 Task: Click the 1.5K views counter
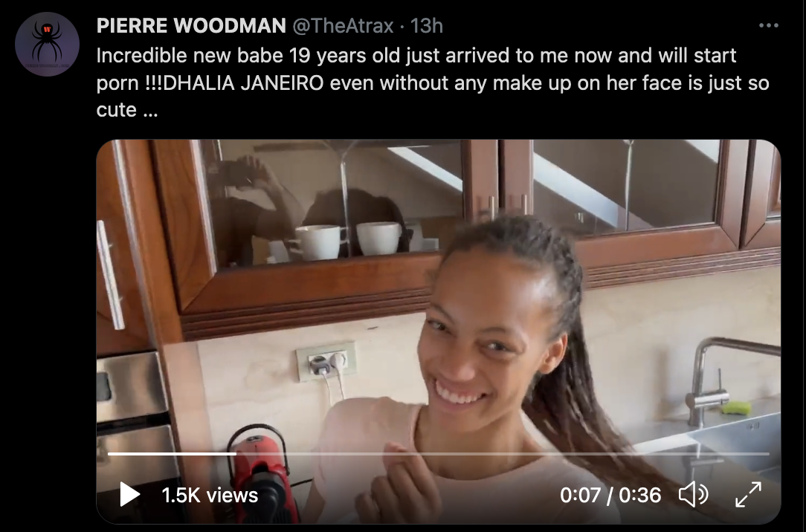pos(210,496)
